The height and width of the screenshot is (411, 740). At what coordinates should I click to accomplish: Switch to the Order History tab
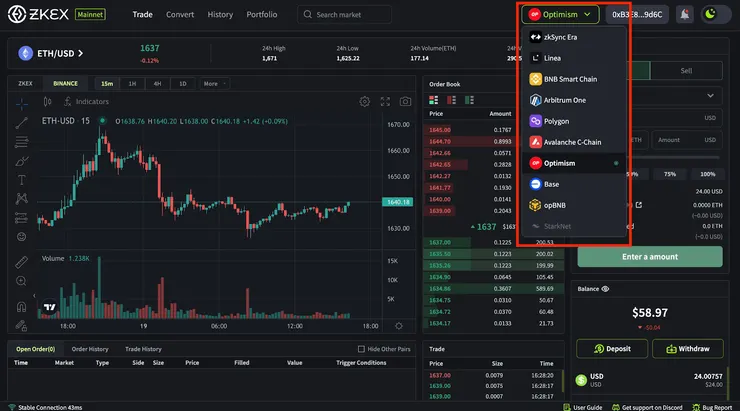pos(90,349)
